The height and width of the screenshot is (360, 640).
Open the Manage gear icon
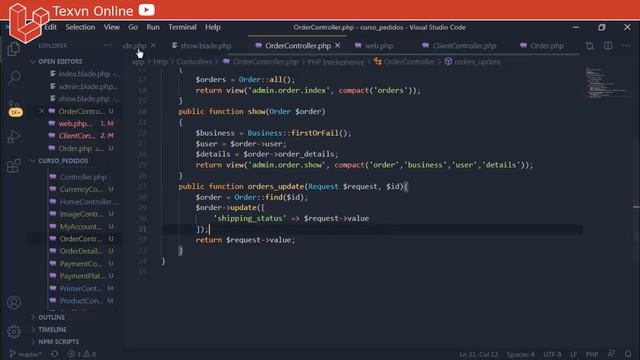click(14, 331)
